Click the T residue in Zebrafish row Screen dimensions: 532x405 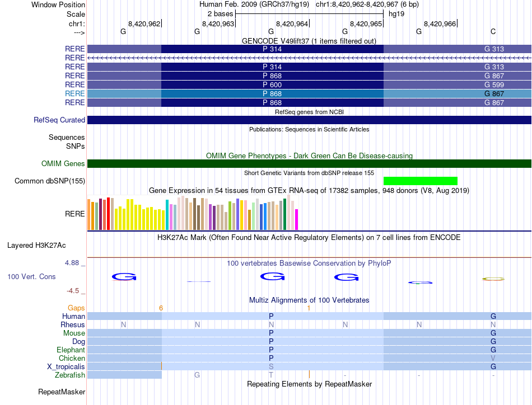point(270,375)
